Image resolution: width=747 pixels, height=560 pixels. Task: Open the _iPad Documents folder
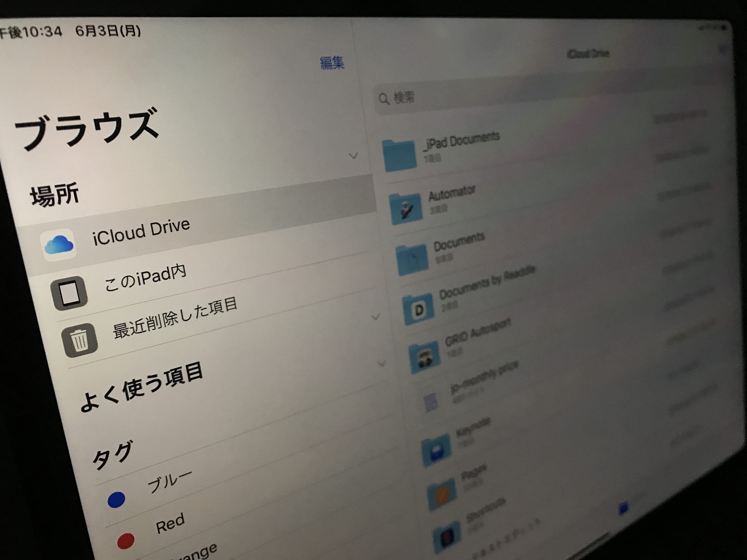click(x=399, y=156)
